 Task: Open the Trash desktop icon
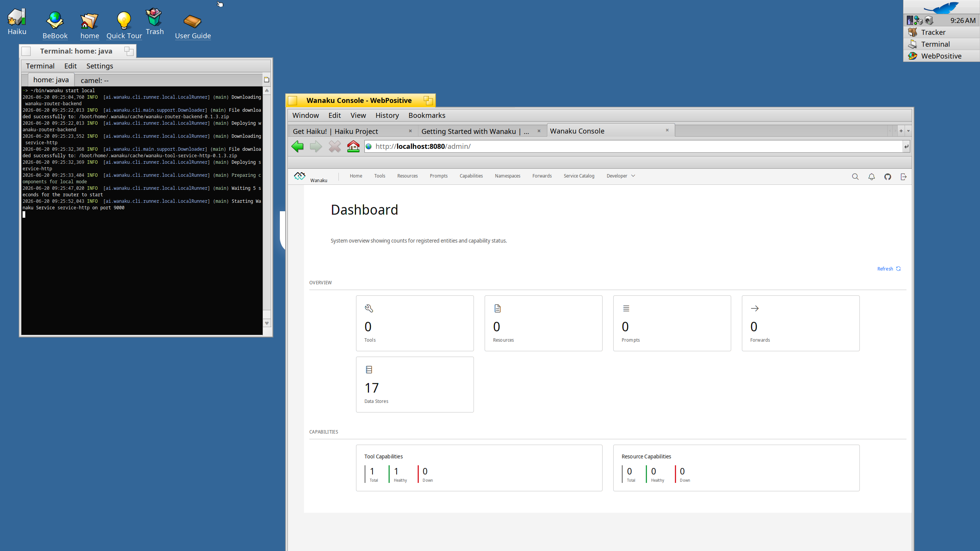[154, 22]
